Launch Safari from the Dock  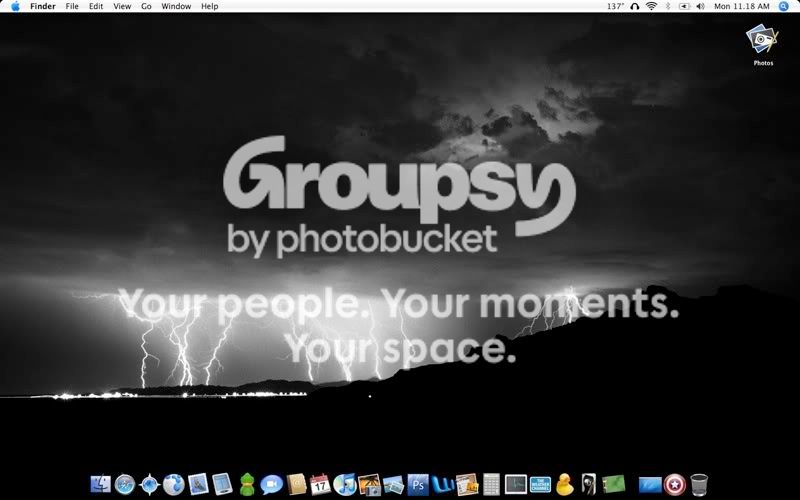pos(125,484)
